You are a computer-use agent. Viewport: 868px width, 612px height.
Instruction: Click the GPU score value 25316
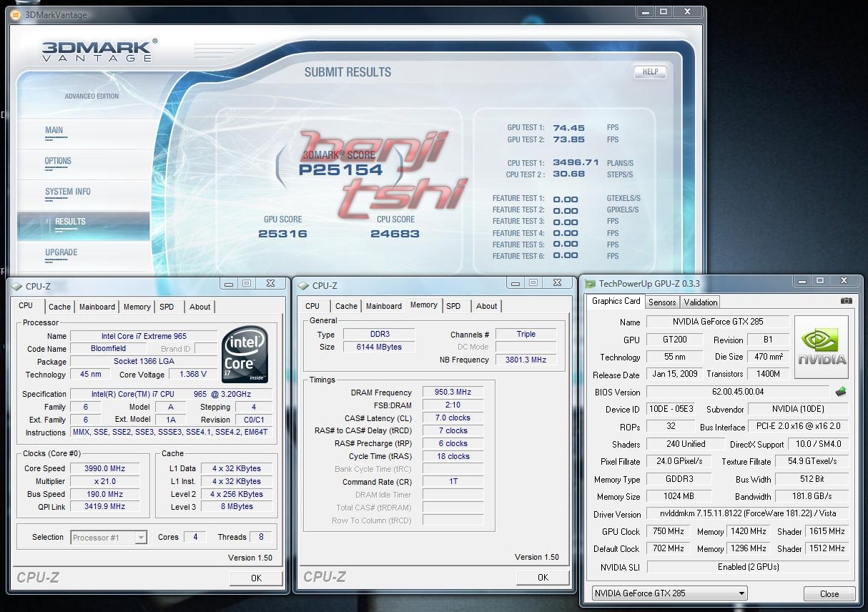pyautogui.click(x=282, y=234)
